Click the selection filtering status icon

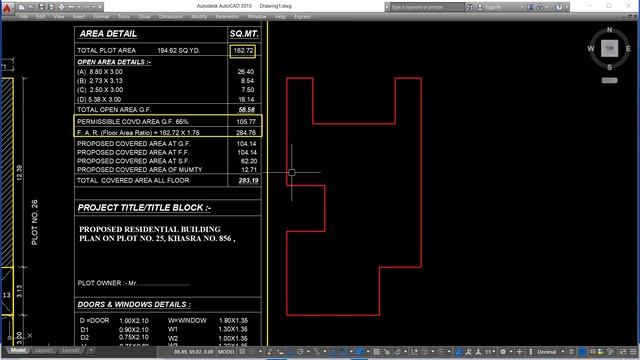pyautogui.click(x=424, y=351)
